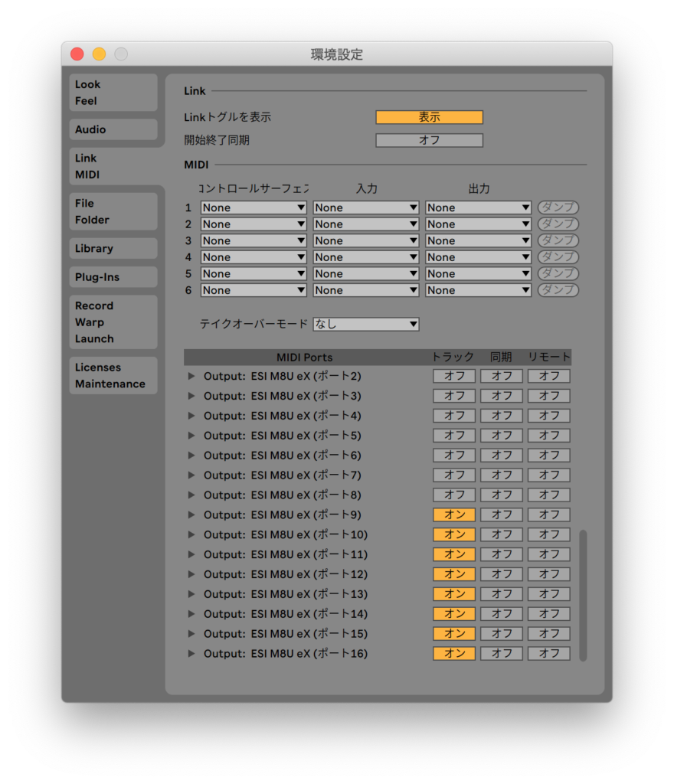The height and width of the screenshot is (784, 674).
Task: Open the Plug-Ins preferences tab
Action: (x=113, y=277)
